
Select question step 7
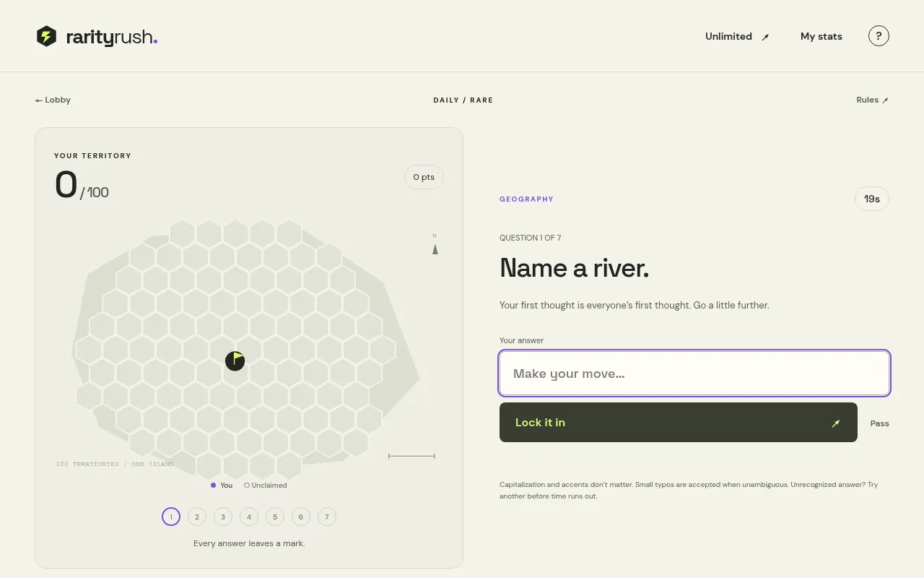click(x=327, y=517)
